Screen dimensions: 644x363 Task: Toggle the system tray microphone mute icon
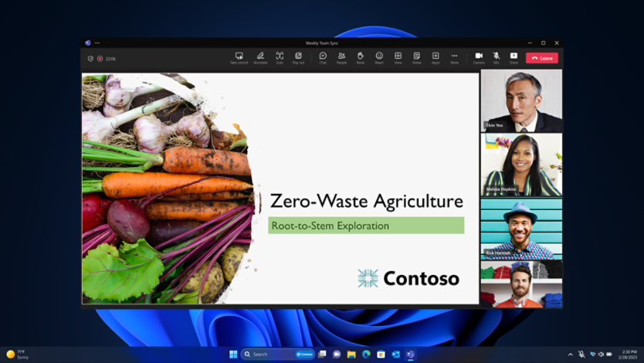click(581, 354)
